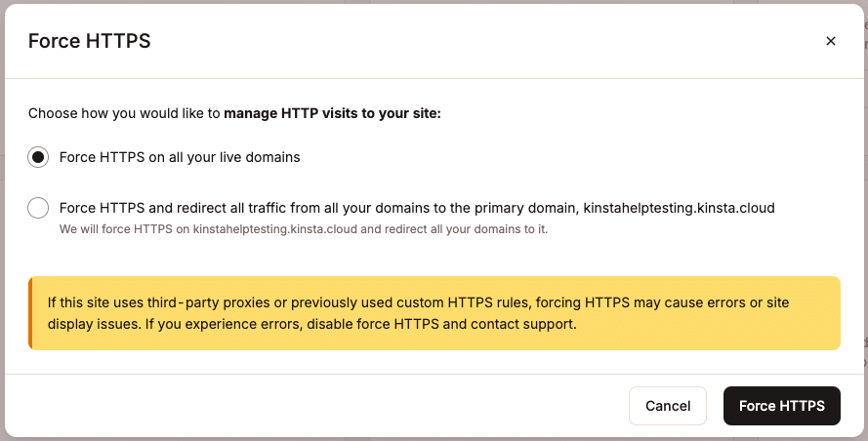868x441 pixels.
Task: Click the 'Force HTTPS' dialog title
Action: [89, 41]
